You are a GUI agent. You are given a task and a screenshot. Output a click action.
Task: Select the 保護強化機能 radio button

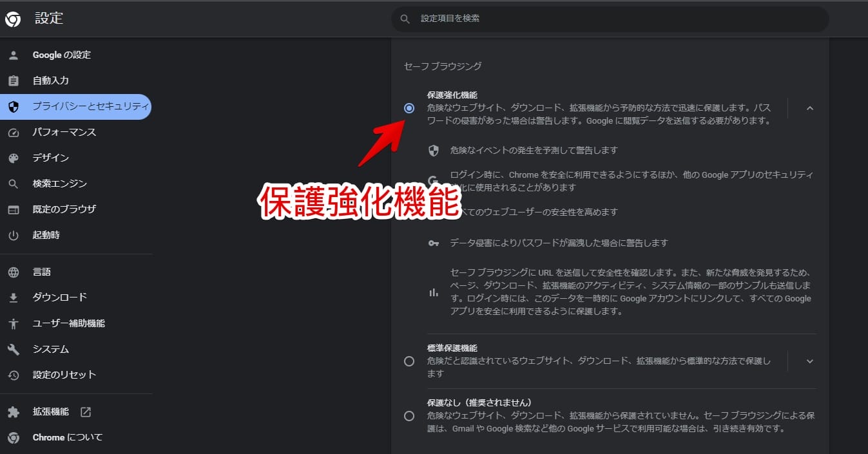click(409, 108)
